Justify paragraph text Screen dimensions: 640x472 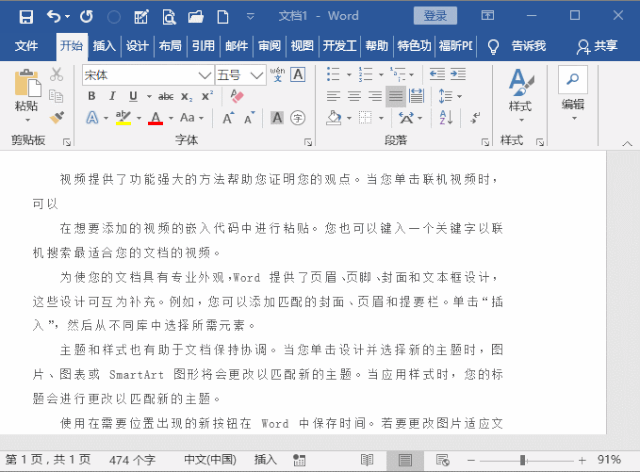click(396, 96)
